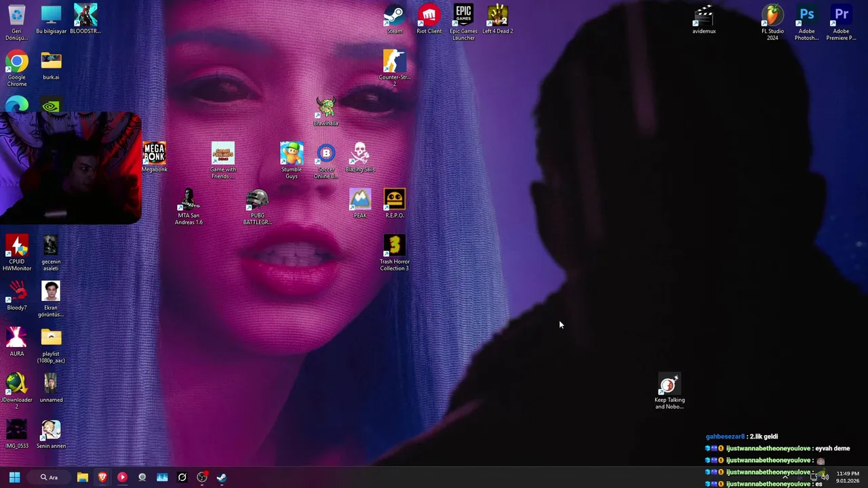Select the gecenin asaleti file

[51, 253]
